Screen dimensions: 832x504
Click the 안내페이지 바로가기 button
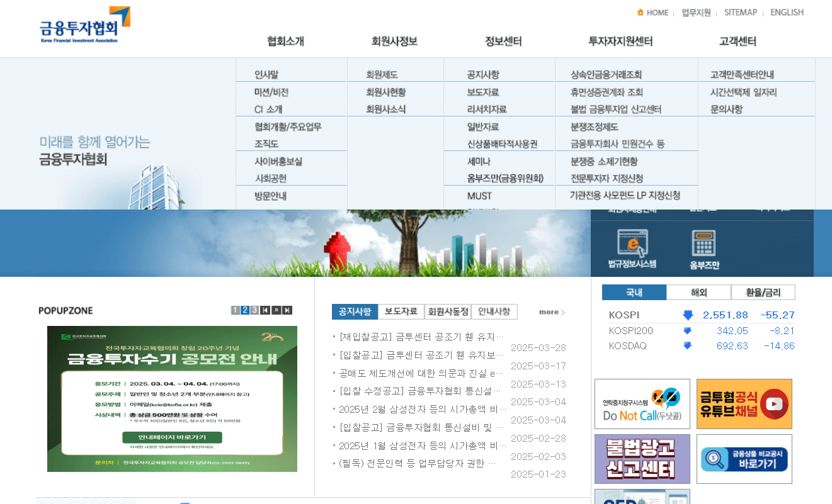tap(172, 436)
